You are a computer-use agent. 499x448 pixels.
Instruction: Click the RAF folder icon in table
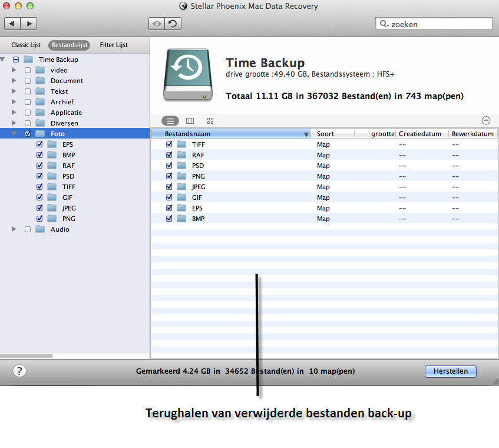pyautogui.click(x=181, y=155)
